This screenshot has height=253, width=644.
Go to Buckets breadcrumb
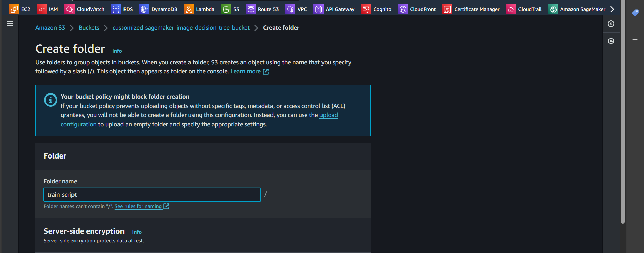click(x=89, y=28)
